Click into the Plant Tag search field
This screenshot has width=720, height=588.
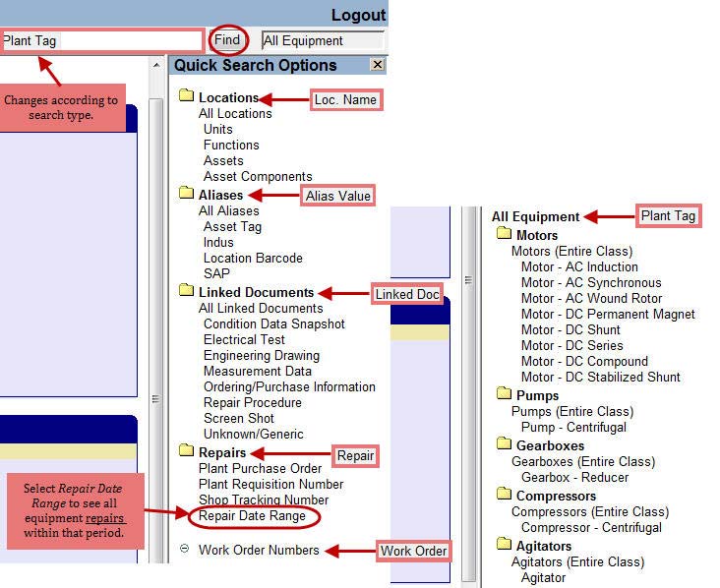(101, 41)
